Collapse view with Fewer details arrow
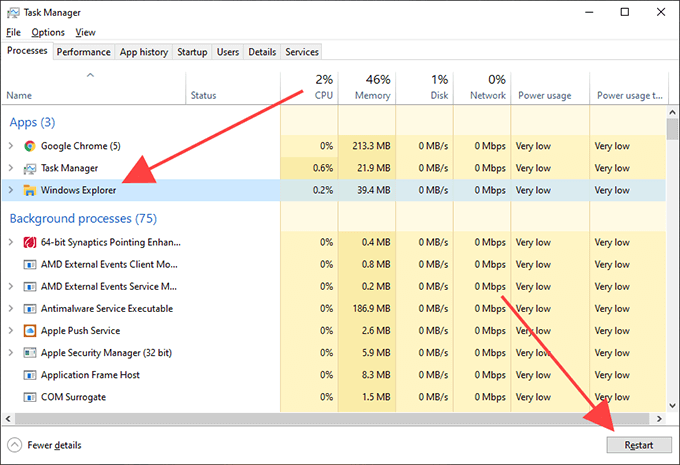This screenshot has width=680, height=465. click(14, 445)
